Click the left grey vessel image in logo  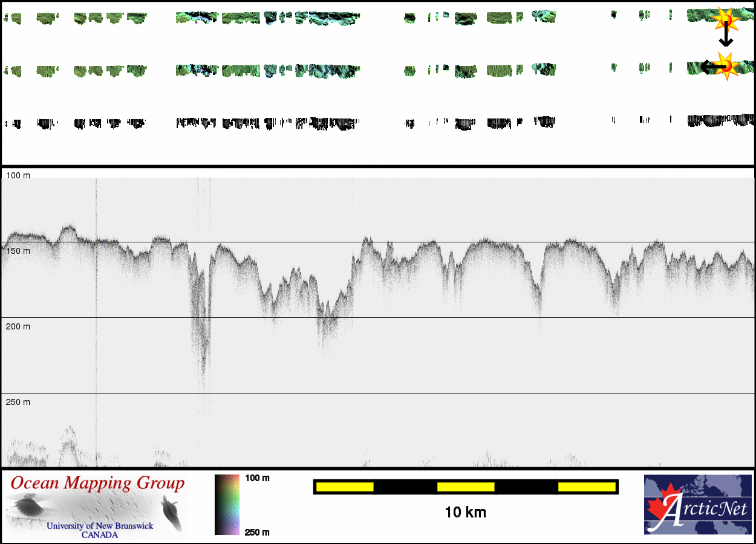pyautogui.click(x=27, y=505)
